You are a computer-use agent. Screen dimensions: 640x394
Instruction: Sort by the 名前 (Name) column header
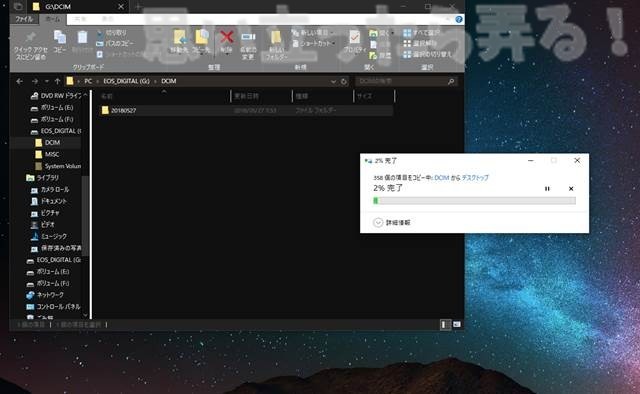tap(164, 96)
